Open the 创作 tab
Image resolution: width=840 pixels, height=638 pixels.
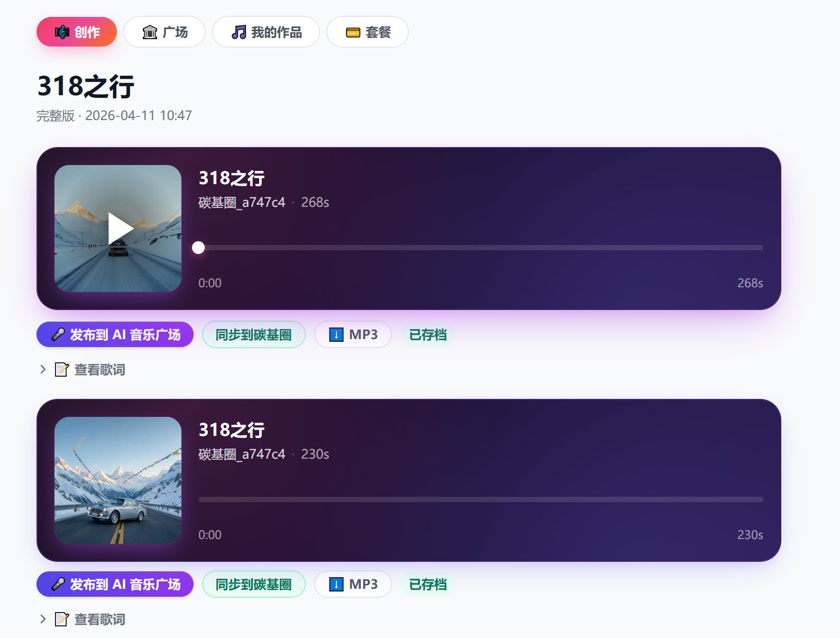77,32
